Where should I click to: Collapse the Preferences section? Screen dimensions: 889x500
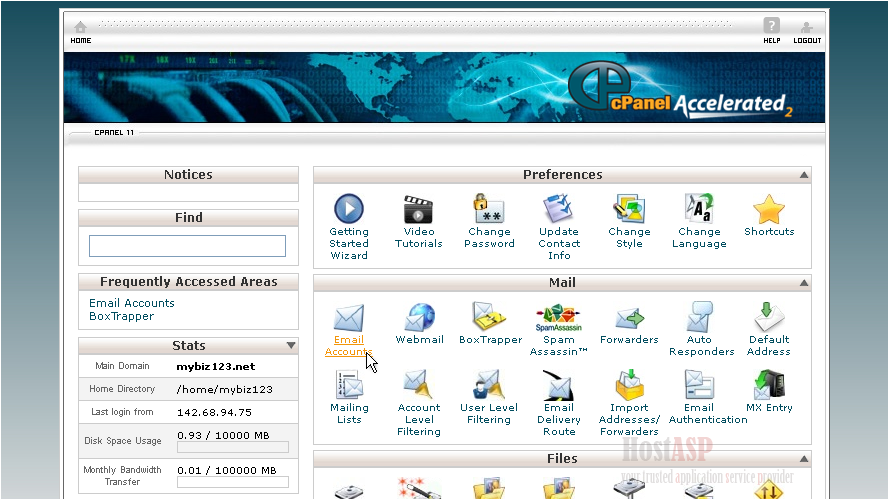click(804, 175)
